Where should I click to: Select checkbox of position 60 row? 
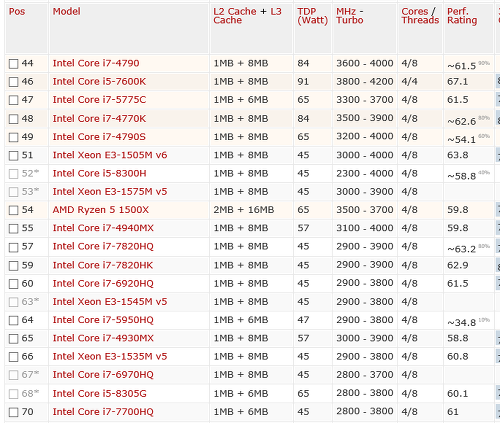pos(13,284)
